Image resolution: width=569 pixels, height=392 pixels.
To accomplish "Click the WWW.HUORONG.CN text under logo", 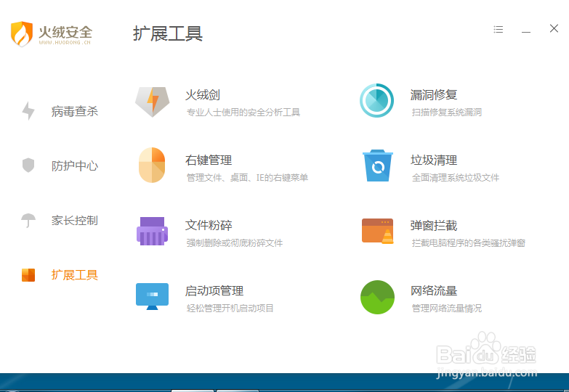I will tap(65, 42).
